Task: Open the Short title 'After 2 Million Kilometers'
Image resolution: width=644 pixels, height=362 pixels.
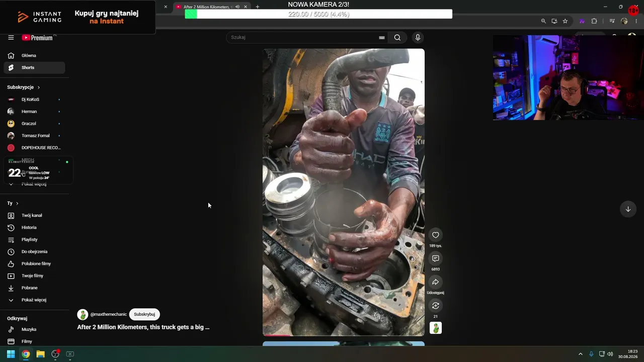Action: click(x=143, y=327)
